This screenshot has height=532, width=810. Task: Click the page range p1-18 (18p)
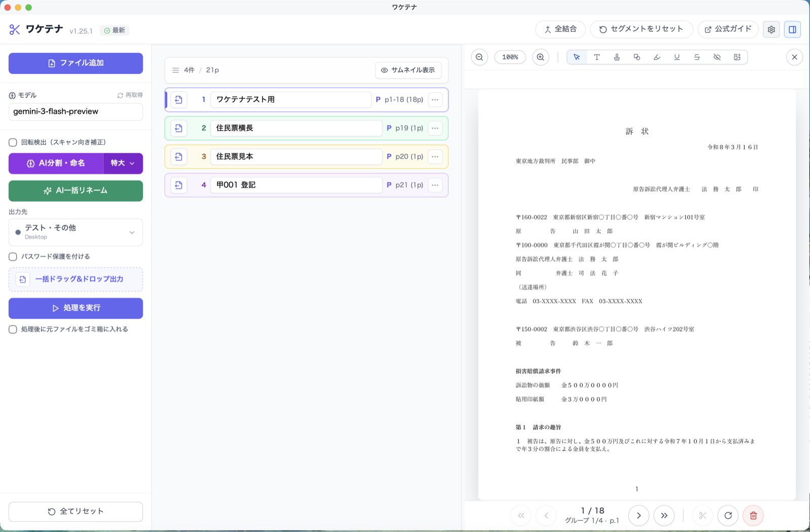pyautogui.click(x=404, y=100)
